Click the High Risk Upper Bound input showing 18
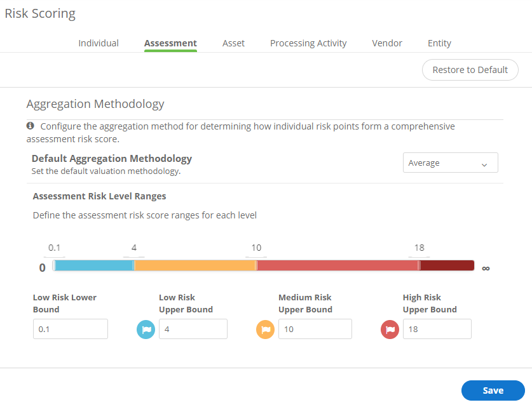The image size is (532, 407). pos(437,329)
